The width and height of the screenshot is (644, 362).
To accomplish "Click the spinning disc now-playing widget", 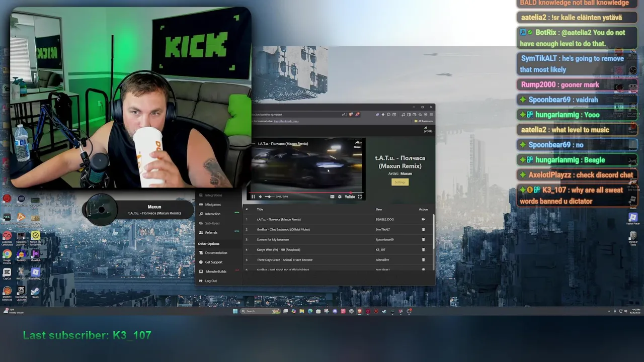I will (x=101, y=210).
